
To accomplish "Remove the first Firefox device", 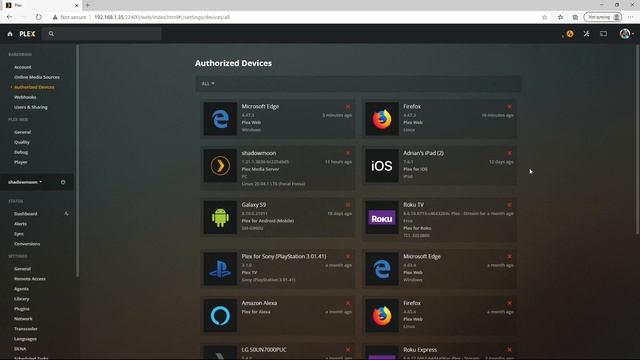I will point(509,107).
